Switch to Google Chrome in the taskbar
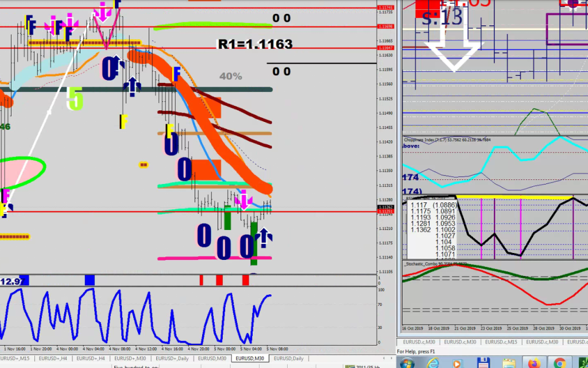Image resolution: width=588 pixels, height=368 pixels. pos(559,362)
